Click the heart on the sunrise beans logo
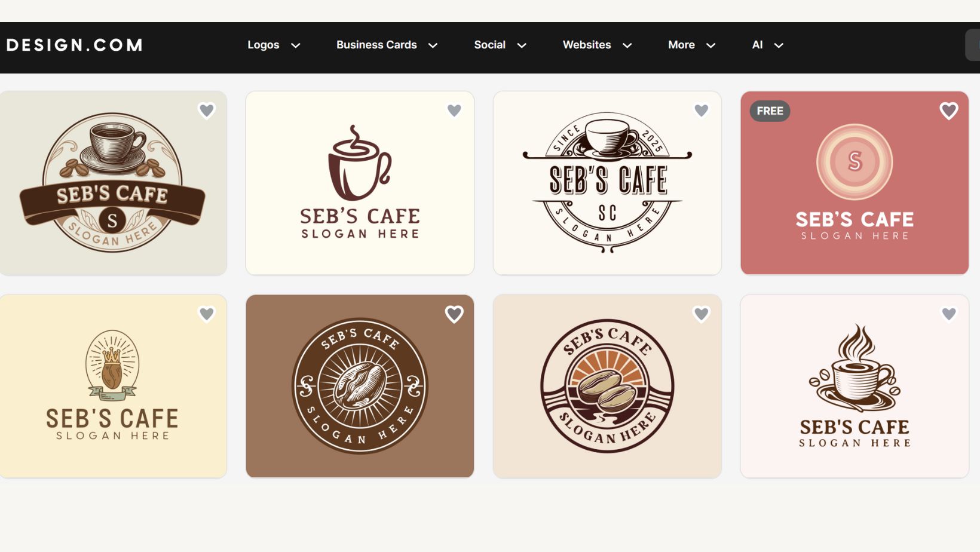Screen dimensions: 980x552 coord(701,314)
